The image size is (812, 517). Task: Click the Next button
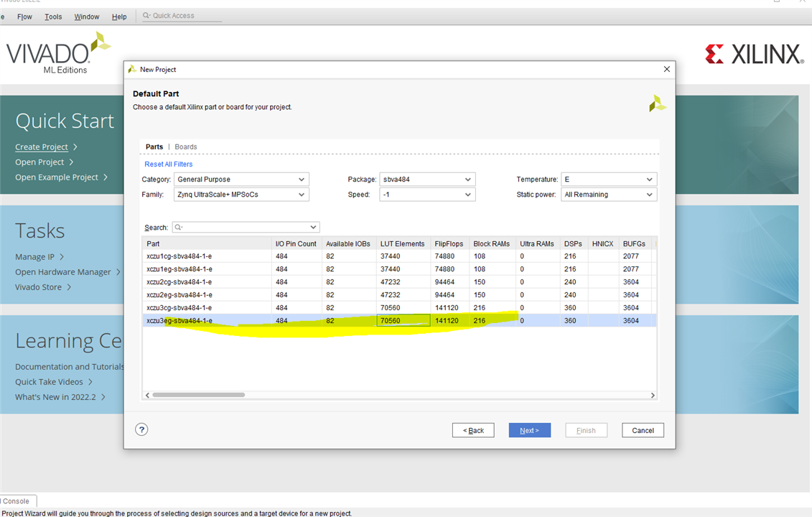tap(529, 430)
